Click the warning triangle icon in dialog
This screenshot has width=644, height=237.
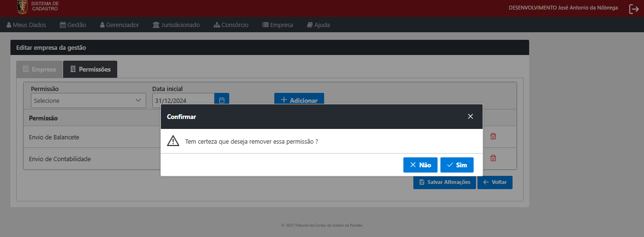click(173, 141)
